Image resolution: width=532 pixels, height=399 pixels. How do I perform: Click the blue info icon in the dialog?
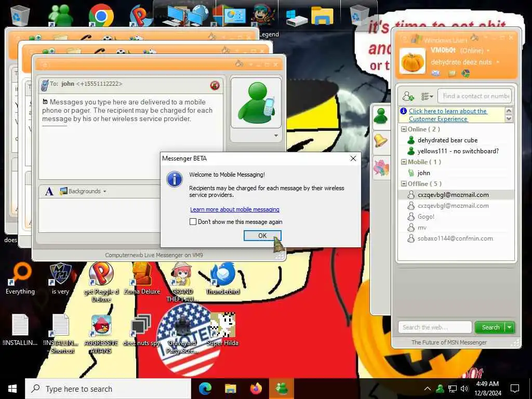[x=175, y=179]
